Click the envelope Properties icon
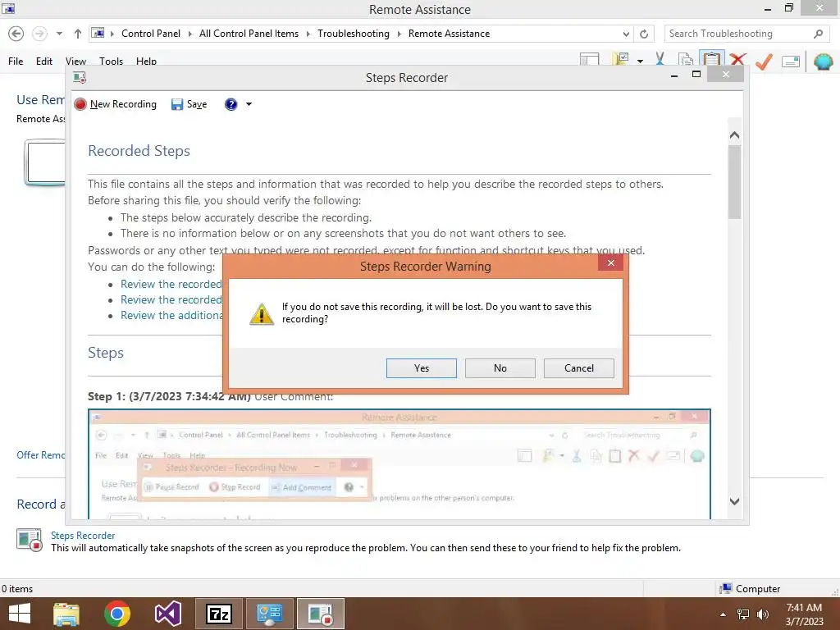This screenshot has height=630, width=840. (791, 62)
